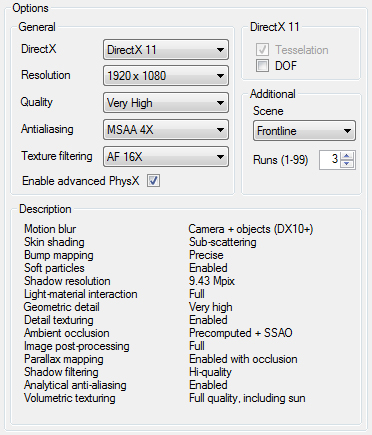Expand the Antialiasing MSAA 4X dropdown
Viewport: 372px width, 435px height.
[x=166, y=129]
